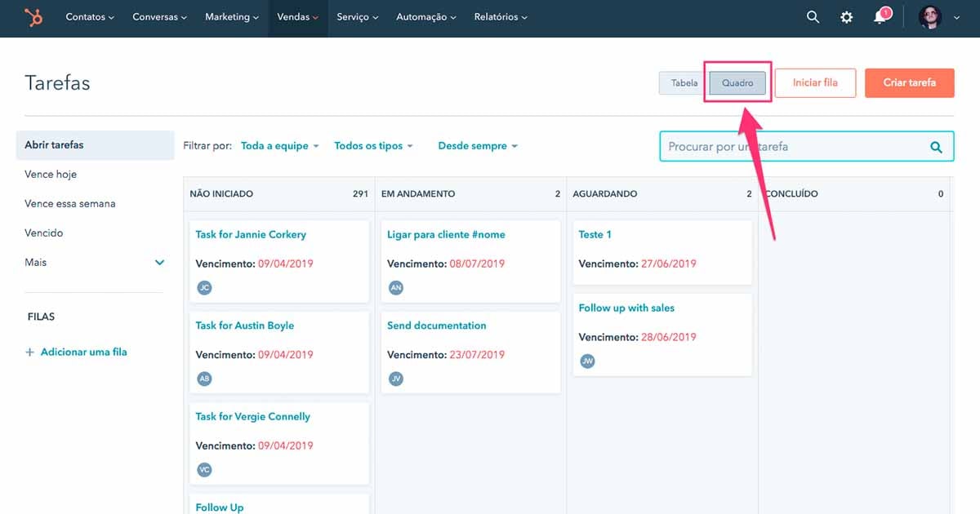The height and width of the screenshot is (514, 980).
Task: Open Ligar para cliente #nome task
Action: (x=446, y=235)
